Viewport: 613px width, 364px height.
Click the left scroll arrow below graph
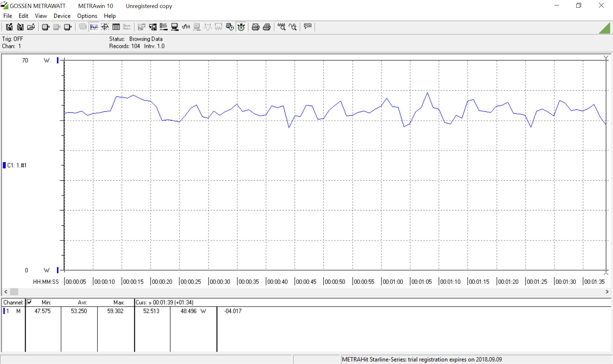click(x=6, y=292)
